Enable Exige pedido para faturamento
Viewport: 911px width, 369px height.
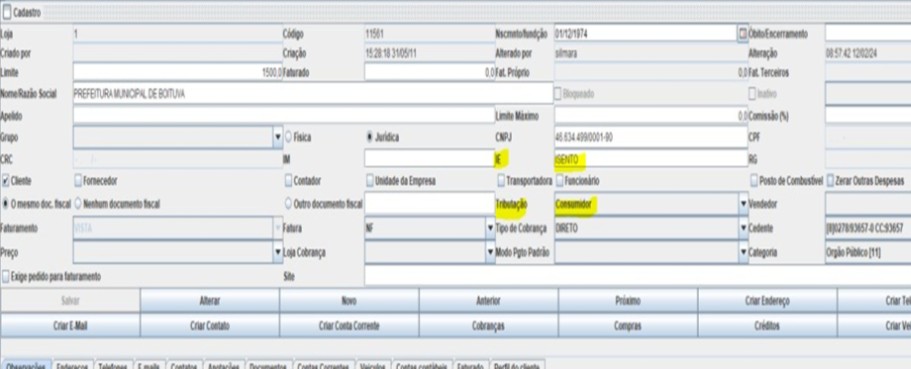tap(6, 277)
